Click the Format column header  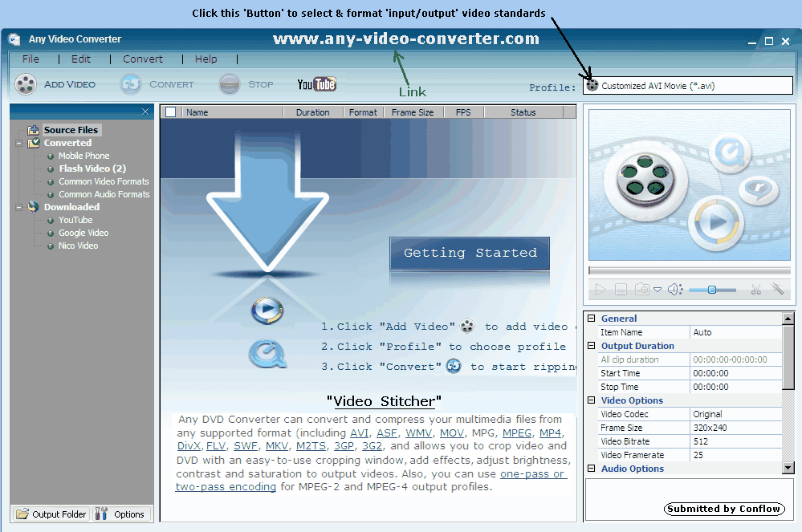click(x=363, y=112)
